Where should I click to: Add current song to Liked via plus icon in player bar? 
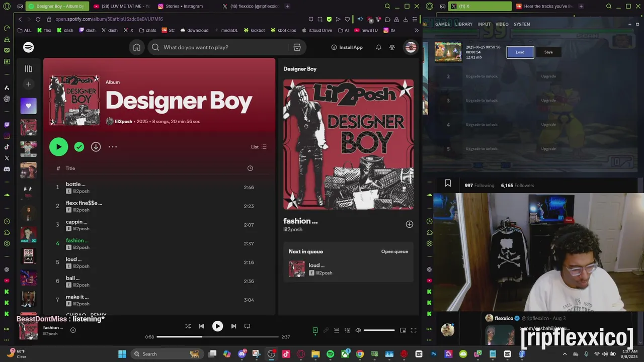(x=73, y=330)
